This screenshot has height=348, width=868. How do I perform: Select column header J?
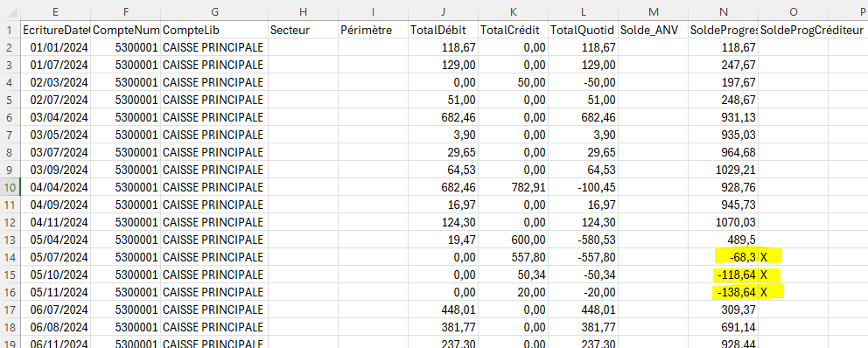(444, 11)
